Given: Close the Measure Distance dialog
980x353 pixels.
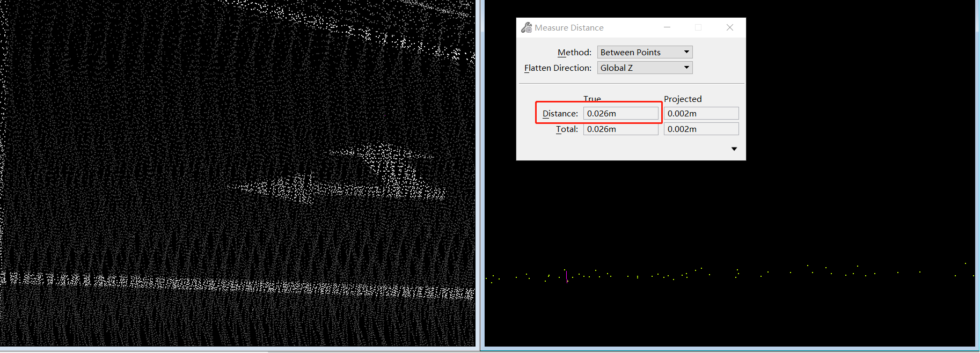Looking at the screenshot, I should pyautogui.click(x=730, y=27).
